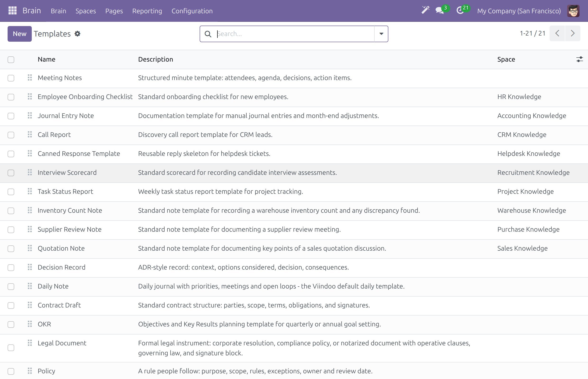This screenshot has height=379, width=588.
Task: Grab the drag handle for Interview Scorecard
Action: point(30,172)
